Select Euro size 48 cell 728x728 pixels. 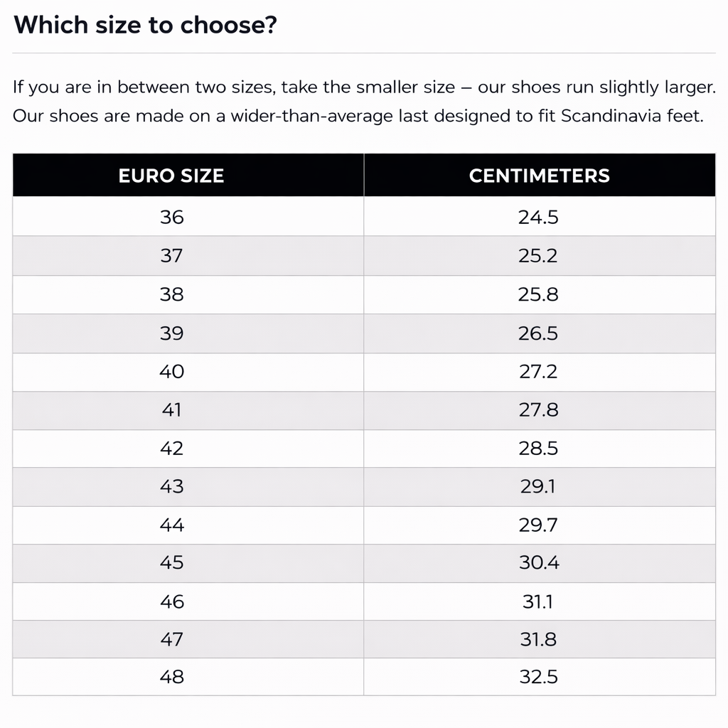click(171, 677)
